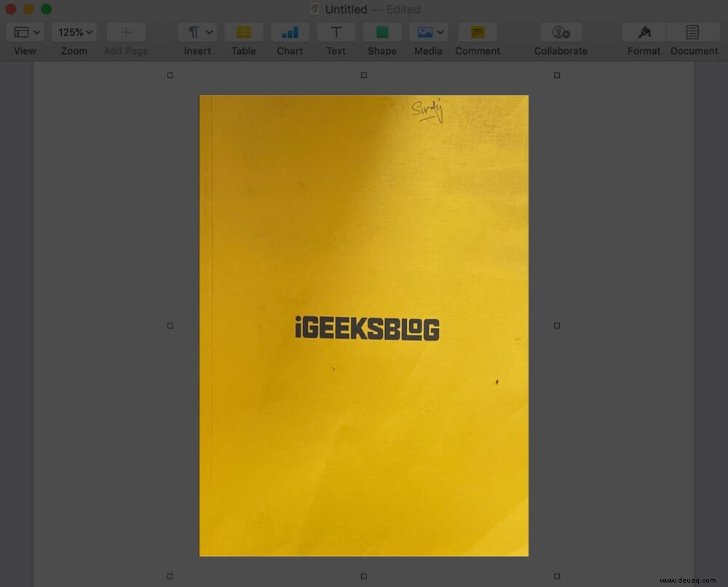728x587 pixels.
Task: Minimize window with the yellow button
Action: pyautogui.click(x=28, y=9)
